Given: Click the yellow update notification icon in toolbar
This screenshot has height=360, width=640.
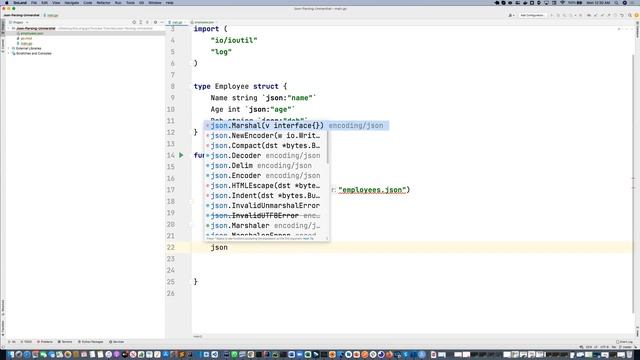Looking at the screenshot, I should 636,15.
